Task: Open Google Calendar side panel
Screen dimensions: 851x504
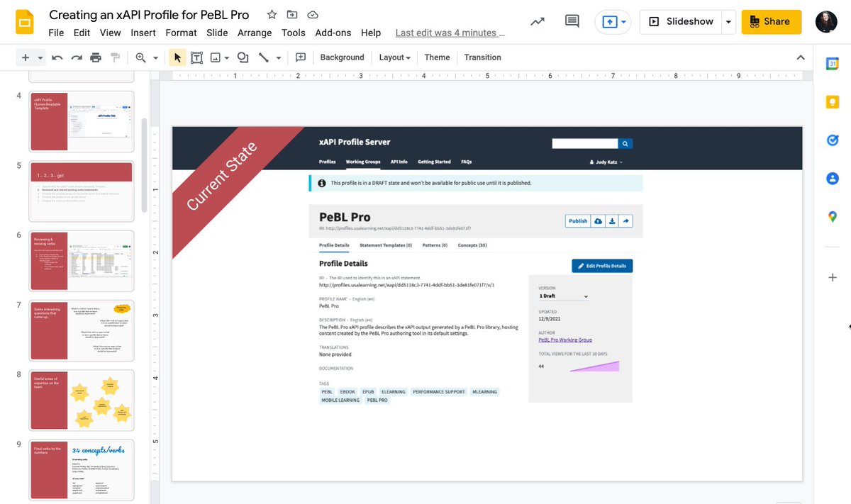Action: pos(833,64)
